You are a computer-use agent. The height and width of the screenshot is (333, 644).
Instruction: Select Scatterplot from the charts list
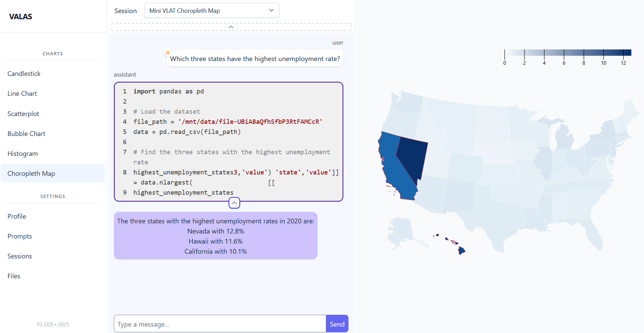tap(23, 114)
